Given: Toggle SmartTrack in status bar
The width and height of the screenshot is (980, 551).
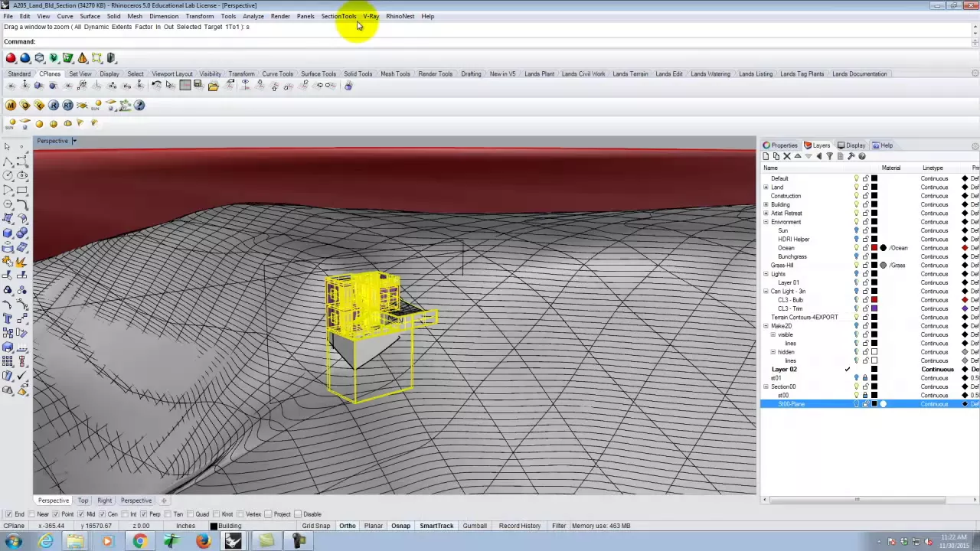Looking at the screenshot, I should (x=436, y=526).
